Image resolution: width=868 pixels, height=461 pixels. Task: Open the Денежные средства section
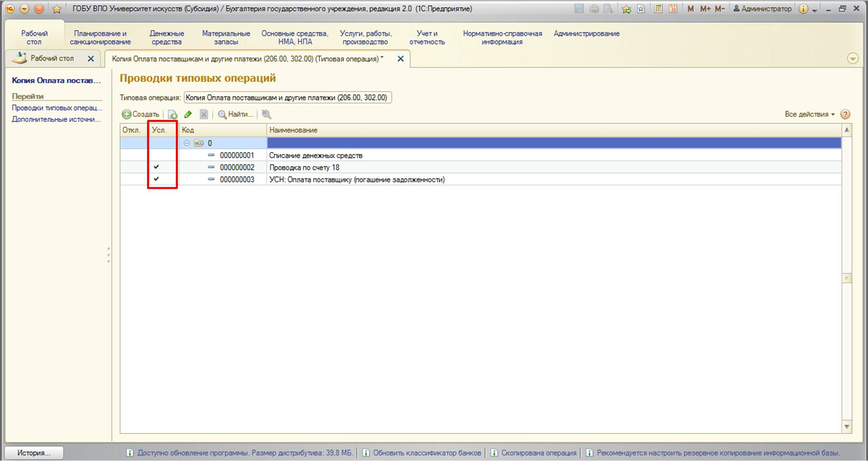[x=167, y=37]
